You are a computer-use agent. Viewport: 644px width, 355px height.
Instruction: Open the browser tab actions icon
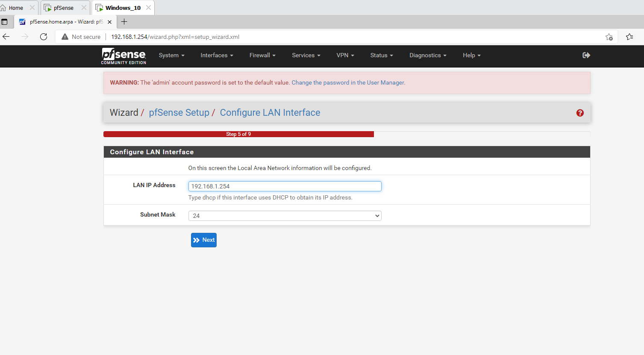pos(4,22)
